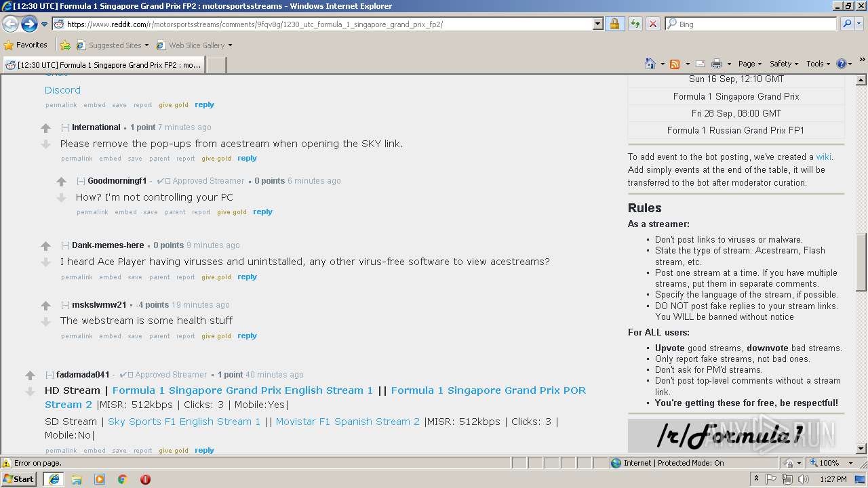This screenshot has width=868, height=488.
Task: Upvote International's comment
Action: (x=45, y=128)
